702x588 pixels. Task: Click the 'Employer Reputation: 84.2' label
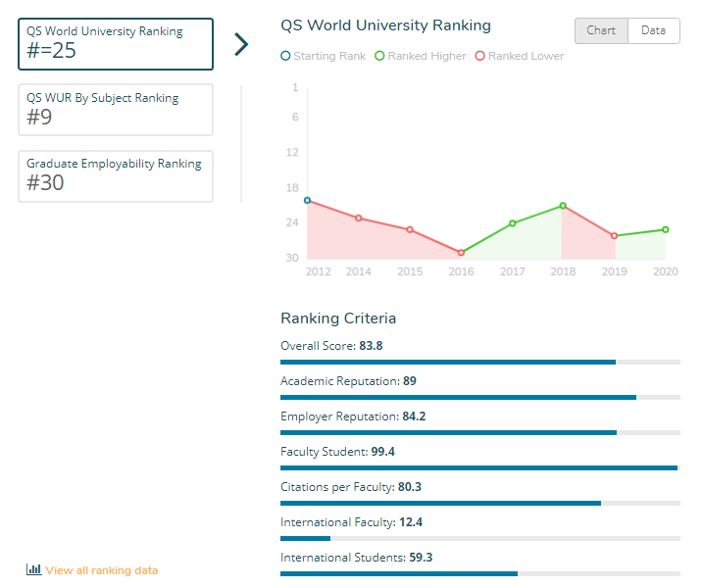353,416
